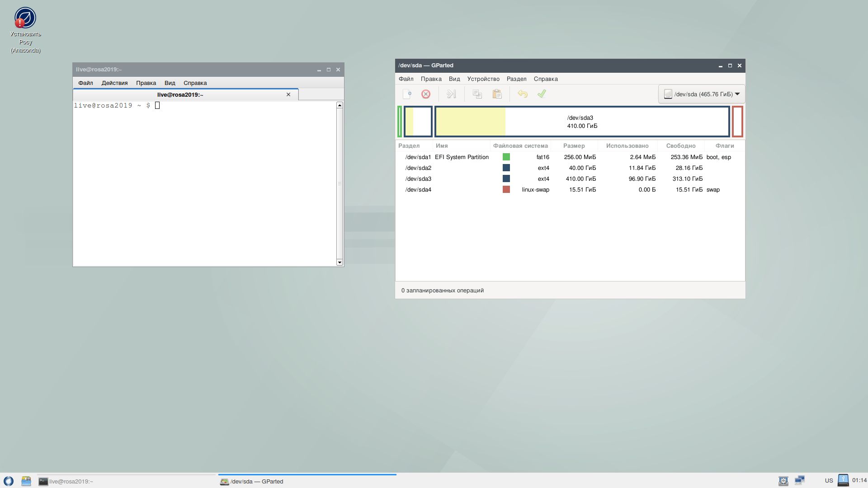Click the terminal scrollbar down arrow

pos(340,262)
